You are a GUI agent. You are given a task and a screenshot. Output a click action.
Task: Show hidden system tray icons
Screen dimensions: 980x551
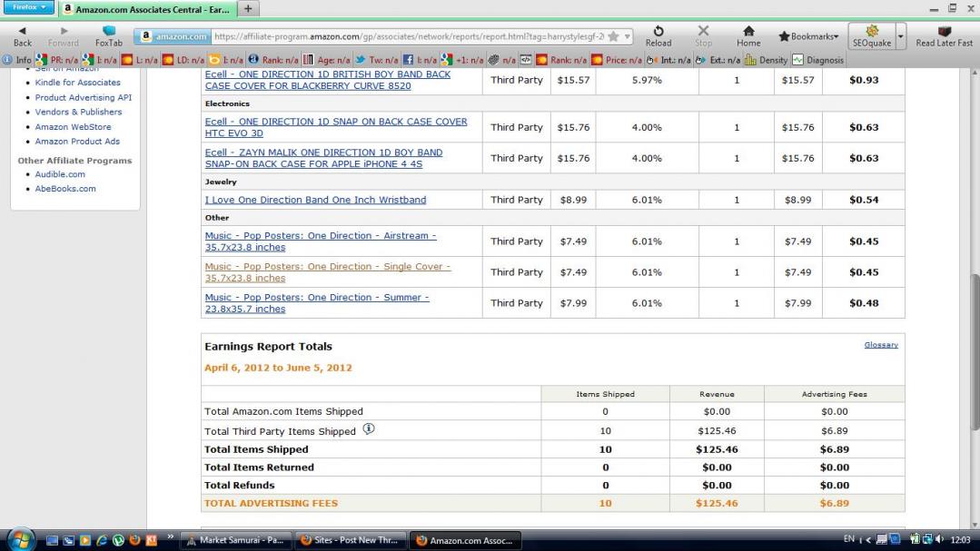pos(868,540)
